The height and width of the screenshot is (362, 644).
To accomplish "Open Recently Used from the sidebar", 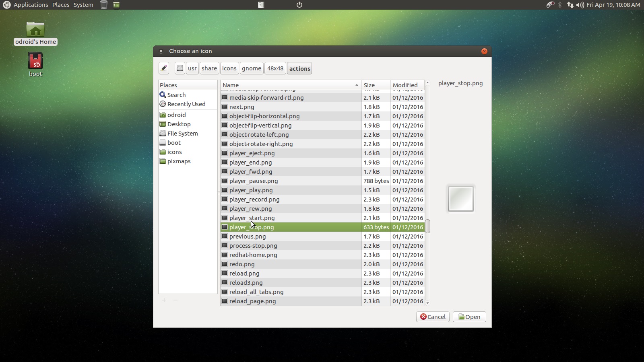I will pos(186,104).
